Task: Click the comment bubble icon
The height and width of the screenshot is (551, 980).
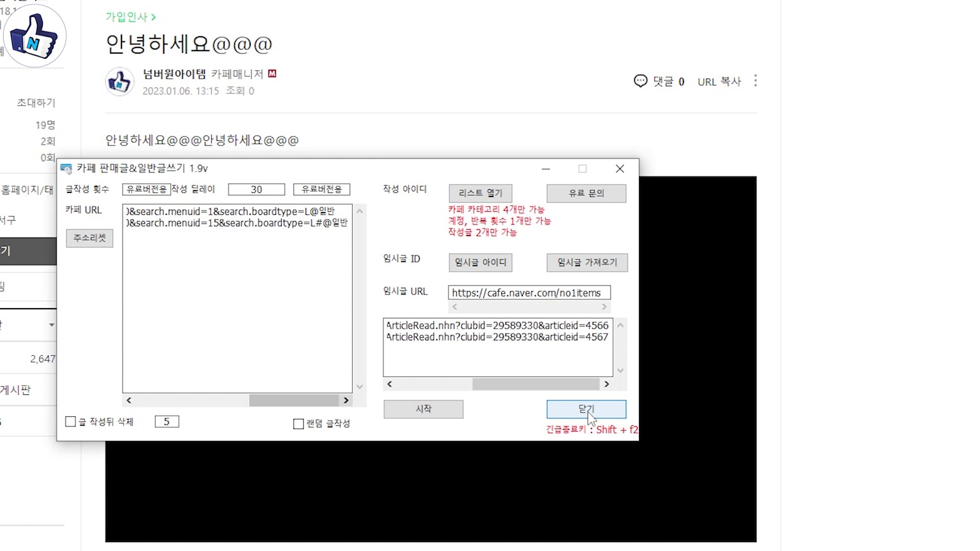Action: point(640,81)
